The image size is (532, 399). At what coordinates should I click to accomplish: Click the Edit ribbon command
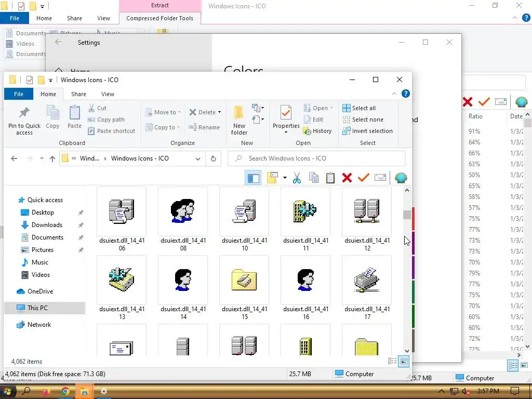click(313, 119)
